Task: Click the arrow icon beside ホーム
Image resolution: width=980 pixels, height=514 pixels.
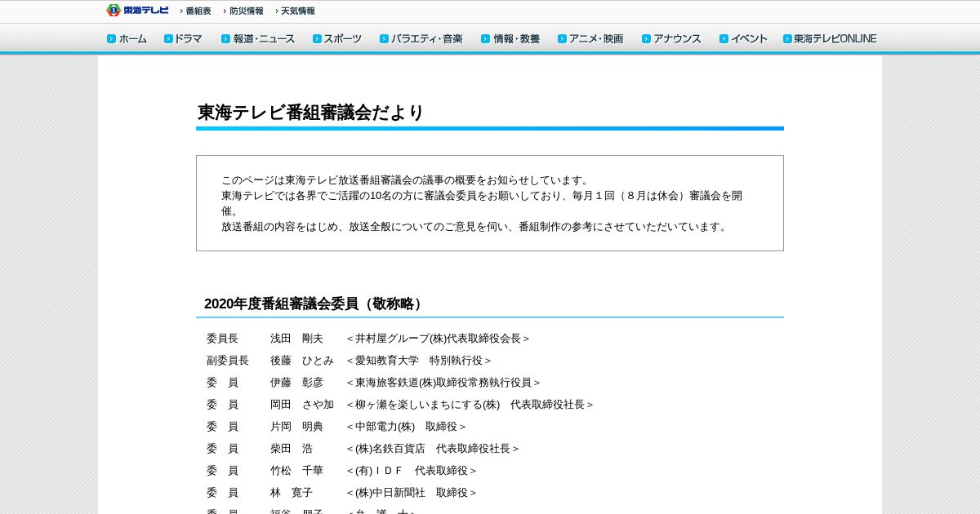Action: tap(111, 39)
